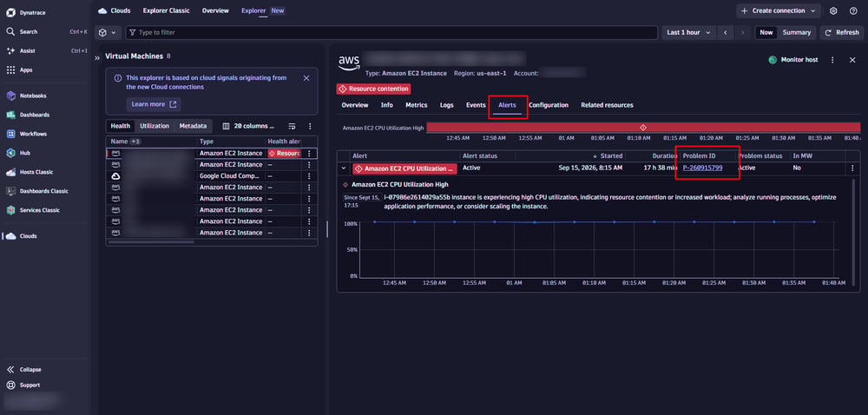Open actions menu for the Resource contention row
The width and height of the screenshot is (868, 415).
point(309,154)
